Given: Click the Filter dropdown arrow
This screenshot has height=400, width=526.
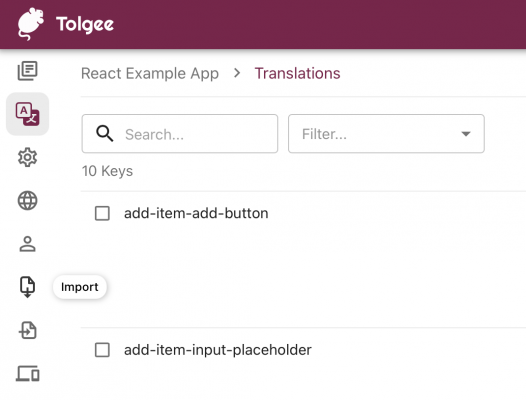Looking at the screenshot, I should [x=466, y=134].
